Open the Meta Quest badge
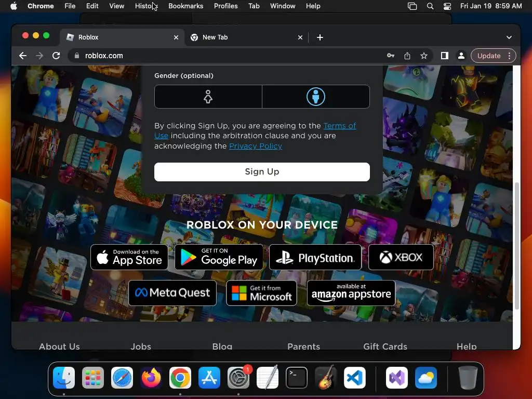Image resolution: width=532 pixels, height=399 pixels. pos(172,293)
